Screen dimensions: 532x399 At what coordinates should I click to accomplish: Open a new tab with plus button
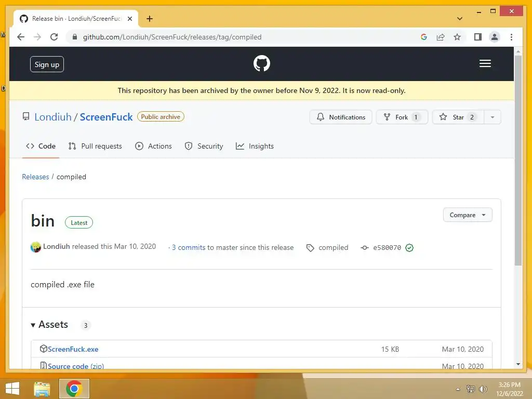(149, 19)
